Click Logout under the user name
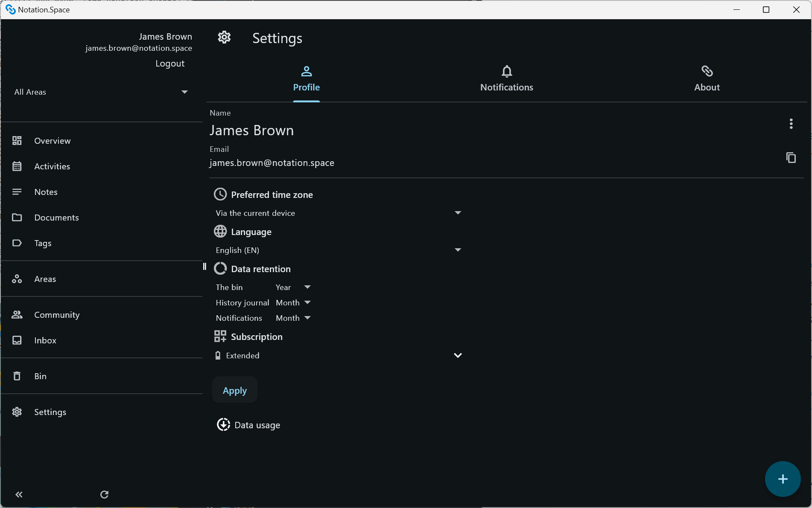Screen dimensions: 812x508 170,63
